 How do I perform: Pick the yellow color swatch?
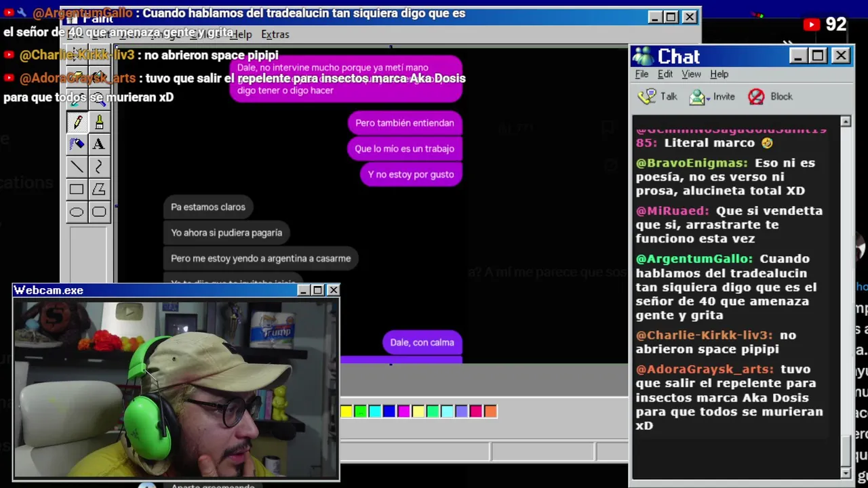tap(347, 411)
